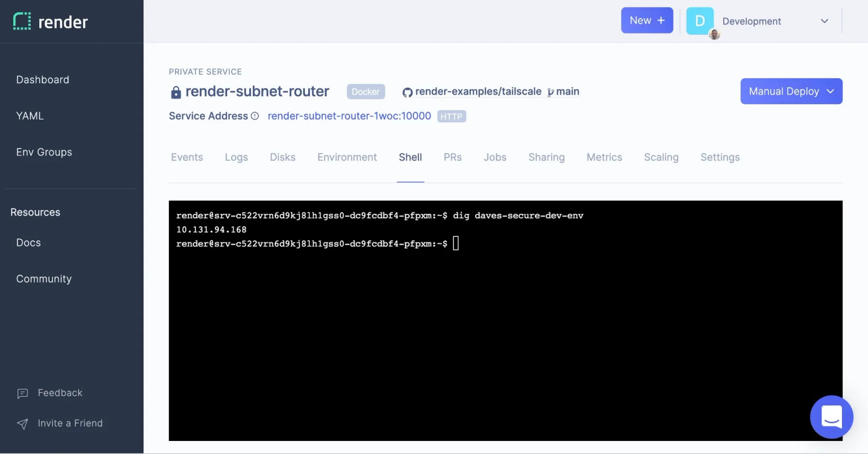
Task: Open Feedback via the speech bubble icon
Action: [22, 393]
